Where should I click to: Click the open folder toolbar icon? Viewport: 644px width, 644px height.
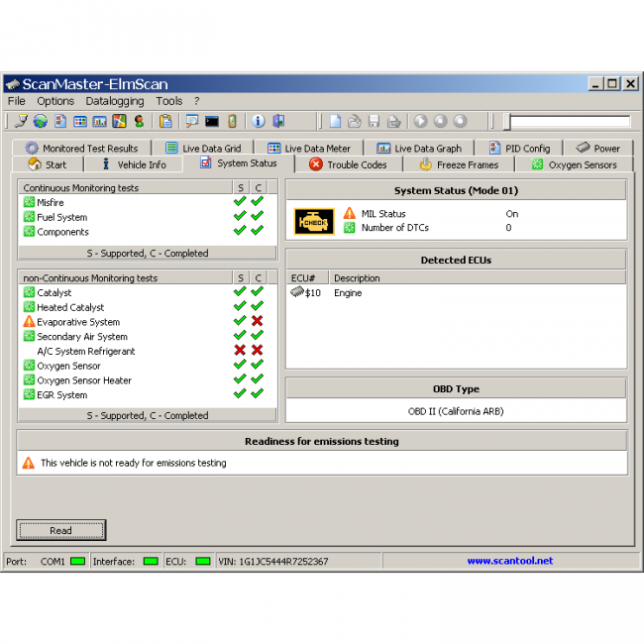355,121
